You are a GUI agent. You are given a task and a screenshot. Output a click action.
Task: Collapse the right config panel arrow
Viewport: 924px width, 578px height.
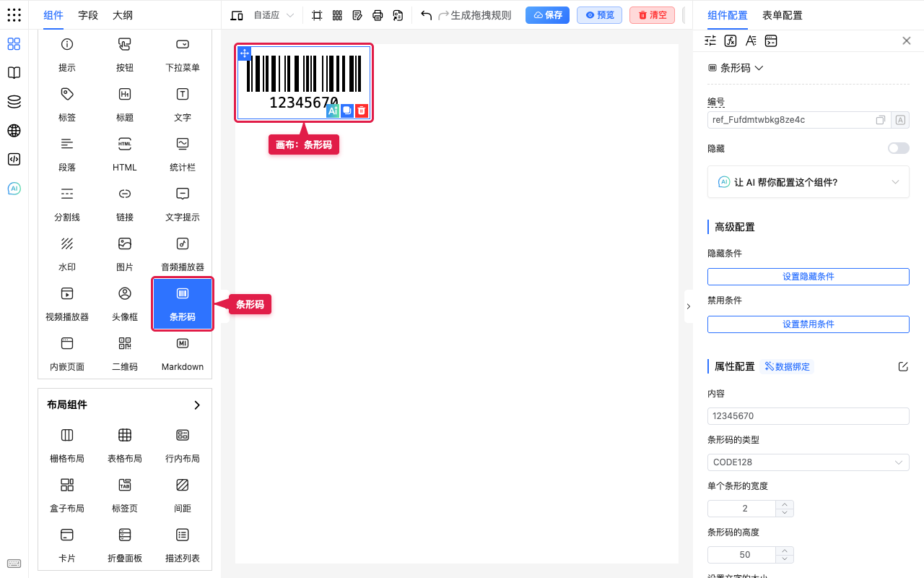(x=688, y=306)
